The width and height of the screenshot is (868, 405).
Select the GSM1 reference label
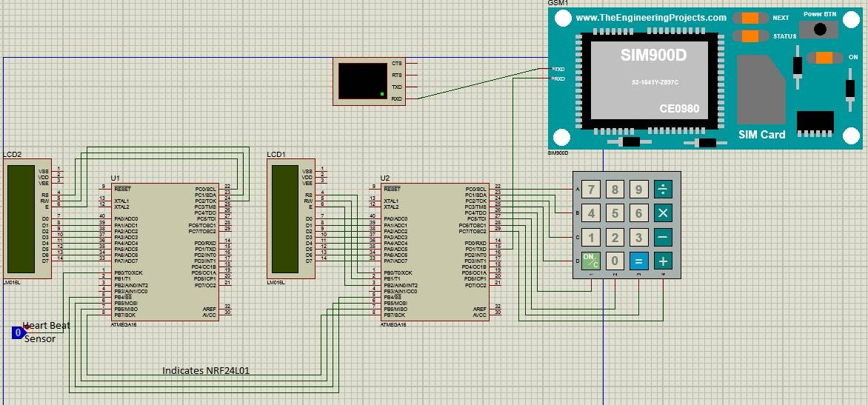pyautogui.click(x=558, y=3)
